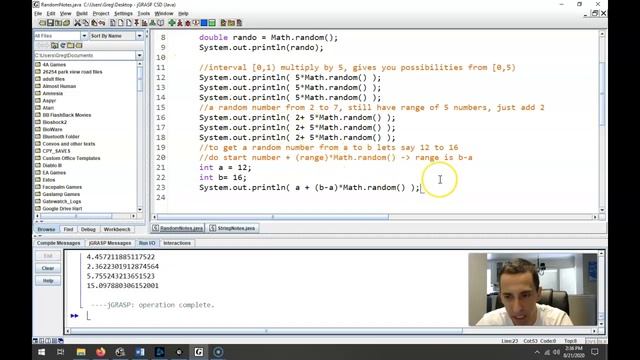
Task: Open File Explorer from the taskbar
Action: point(81,351)
